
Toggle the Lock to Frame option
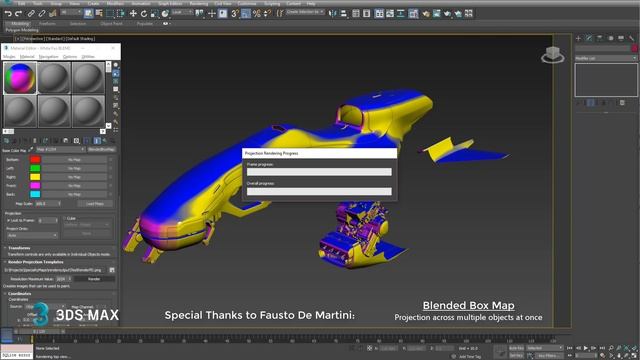coord(8,220)
